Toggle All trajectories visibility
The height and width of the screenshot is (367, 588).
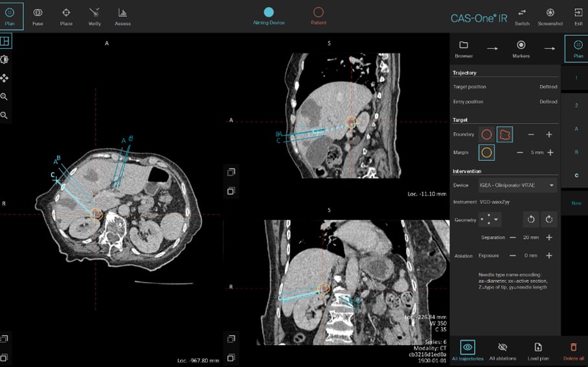click(x=468, y=351)
